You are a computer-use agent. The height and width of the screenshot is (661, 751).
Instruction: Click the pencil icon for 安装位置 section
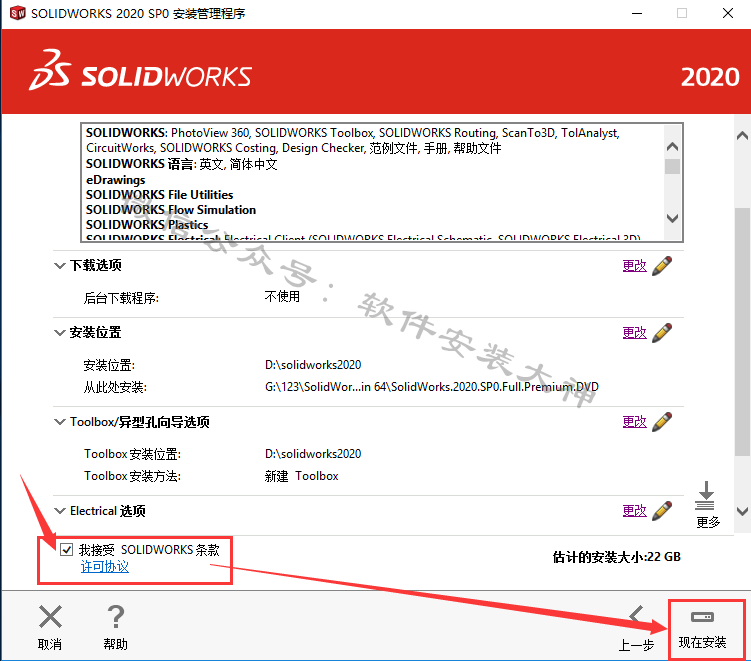click(662, 333)
